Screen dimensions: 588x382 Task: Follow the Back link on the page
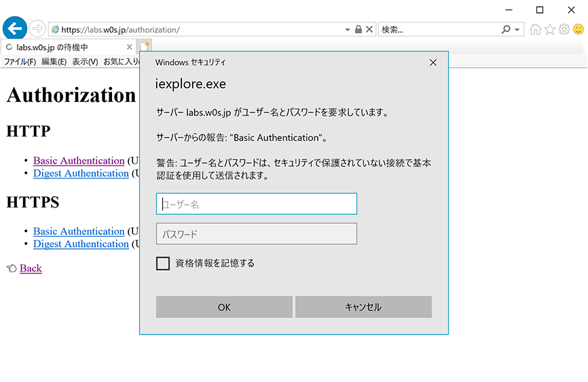[x=31, y=269]
